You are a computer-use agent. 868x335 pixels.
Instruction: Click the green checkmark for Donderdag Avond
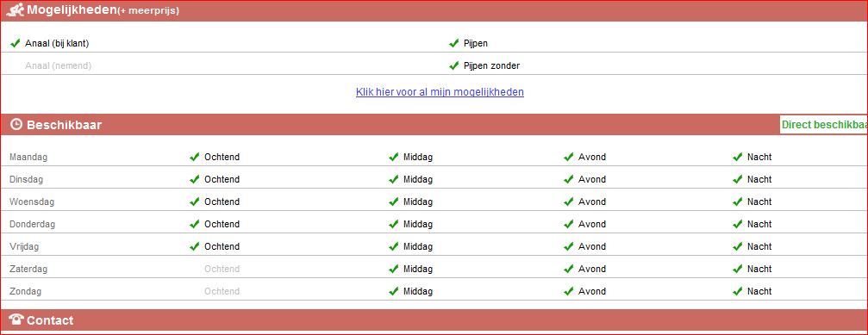coord(569,224)
